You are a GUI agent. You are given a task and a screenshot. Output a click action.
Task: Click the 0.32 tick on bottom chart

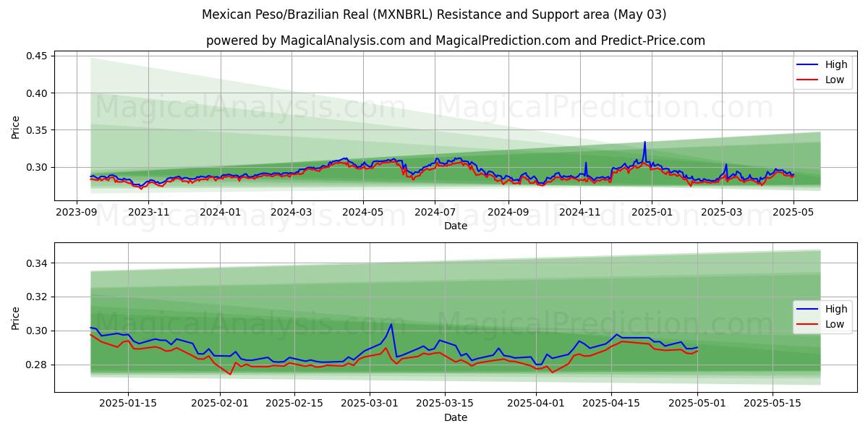[36, 297]
